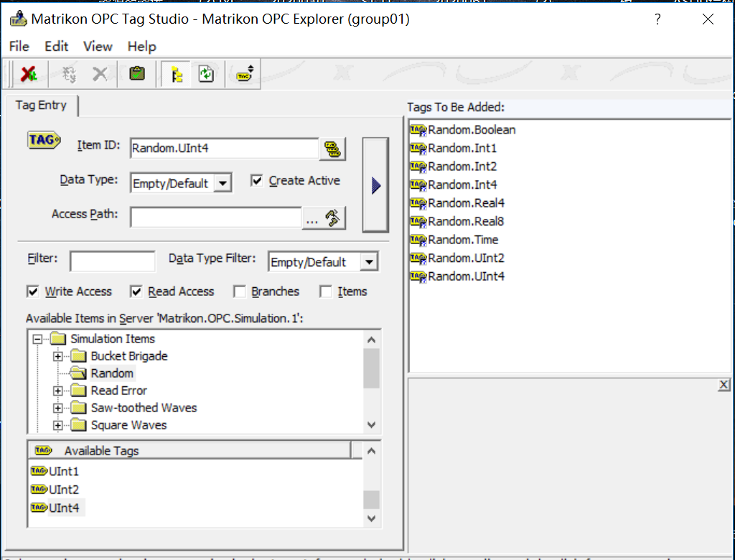Screen dimensions: 735x560
Task: Expand the Read Error node
Action: click(57, 391)
